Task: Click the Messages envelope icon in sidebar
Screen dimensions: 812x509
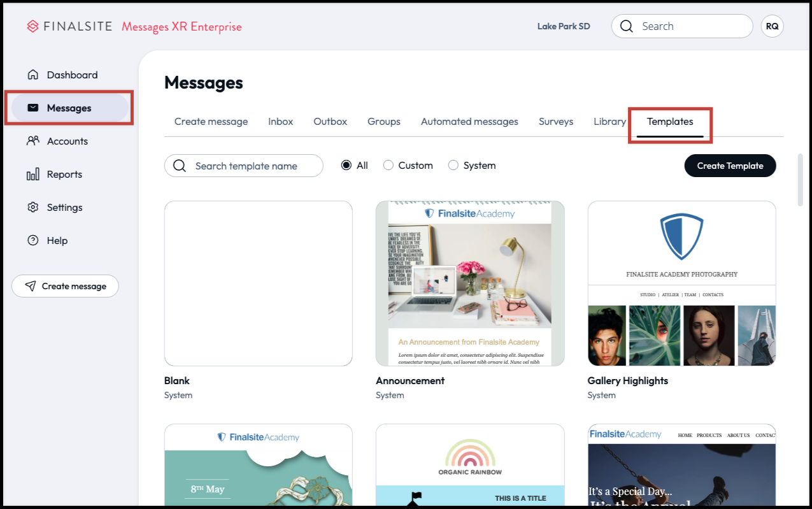Action: [x=33, y=108]
